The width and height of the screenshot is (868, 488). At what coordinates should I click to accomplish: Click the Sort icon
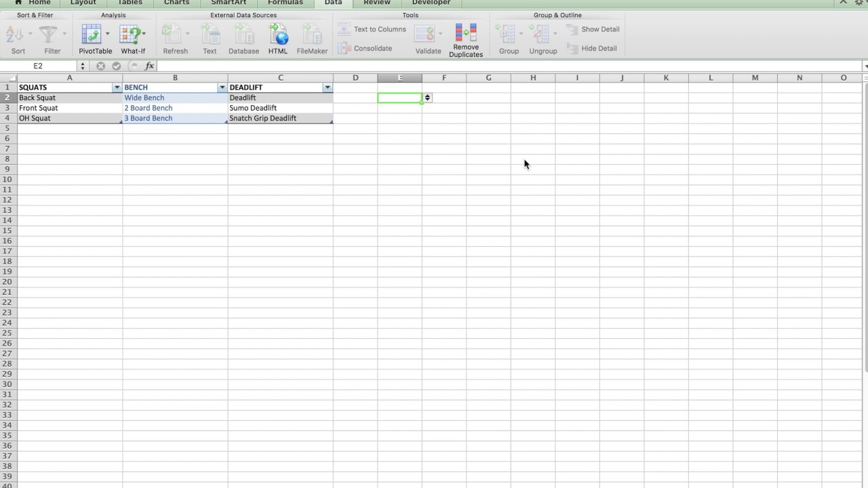(x=15, y=34)
